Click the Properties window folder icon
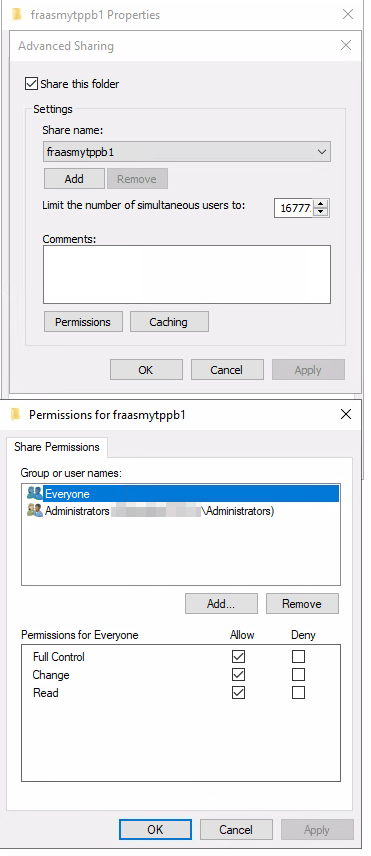Viewport: 371px width, 856px height. pos(17,15)
